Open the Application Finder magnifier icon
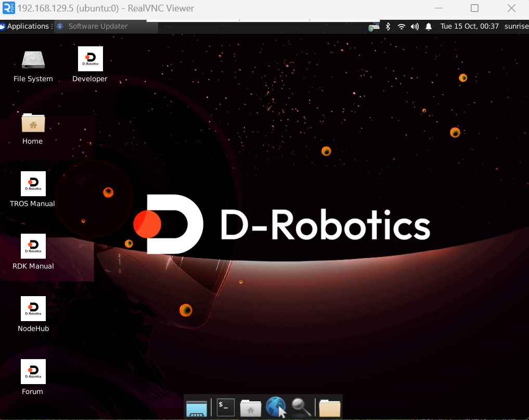 click(301, 407)
